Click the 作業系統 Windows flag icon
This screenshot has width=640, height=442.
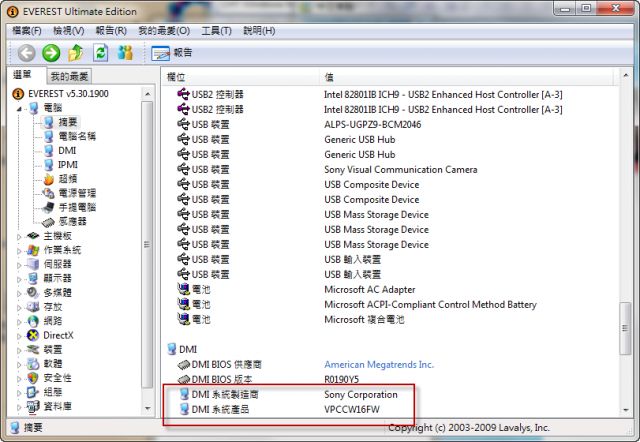[x=33, y=250]
